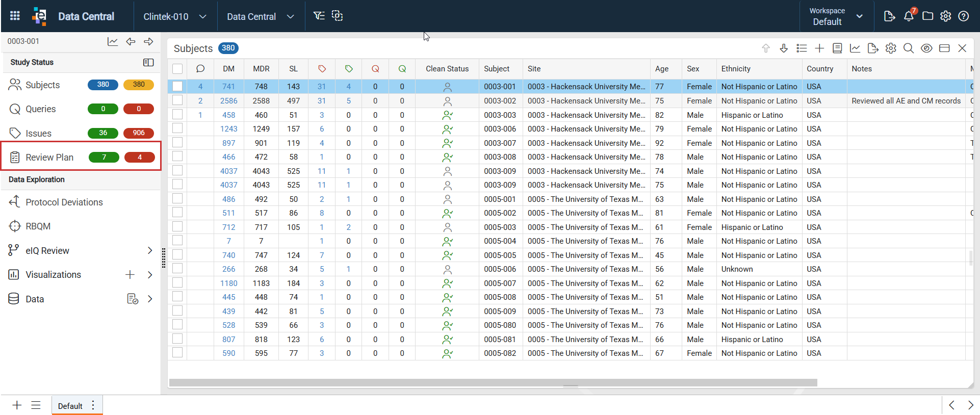Check the select-all checkbox in table header
Viewport: 980px width, 415px height.
pyautogui.click(x=177, y=69)
